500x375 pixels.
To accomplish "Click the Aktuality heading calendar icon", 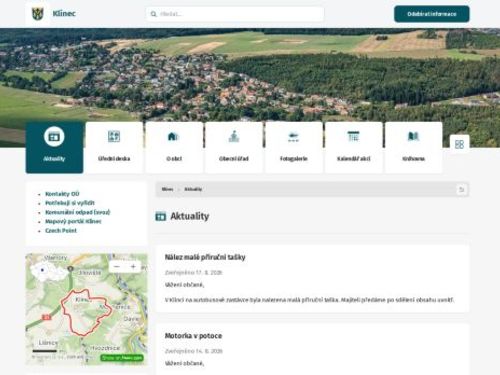I will pos(161,216).
